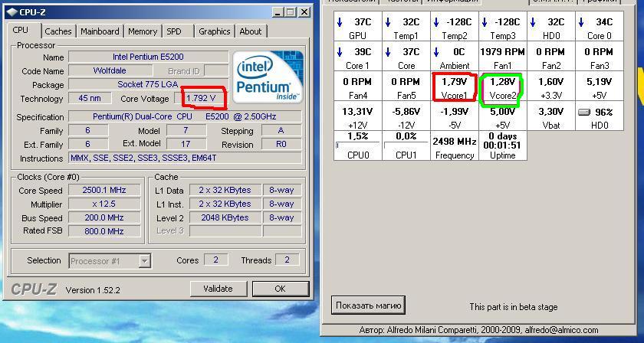Image resolution: width=644 pixels, height=343 pixels.
Task: Click the OK button in CPU-Z
Action: pyautogui.click(x=280, y=289)
